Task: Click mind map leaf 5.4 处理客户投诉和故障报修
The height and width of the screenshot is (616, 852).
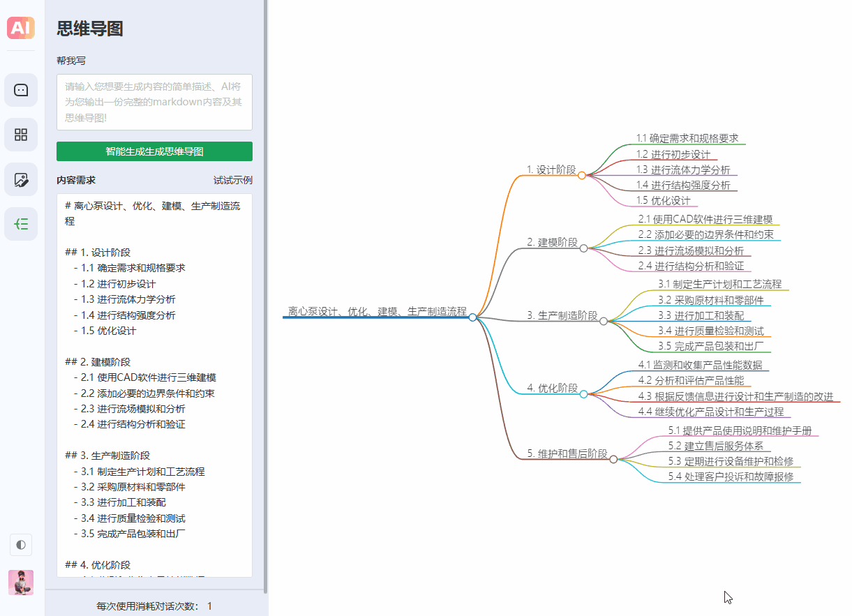Action: (731, 476)
